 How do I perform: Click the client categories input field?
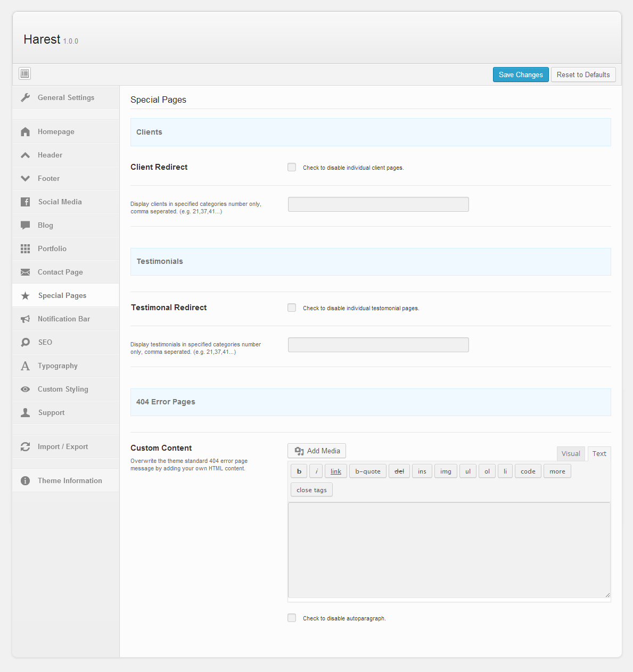(x=378, y=204)
